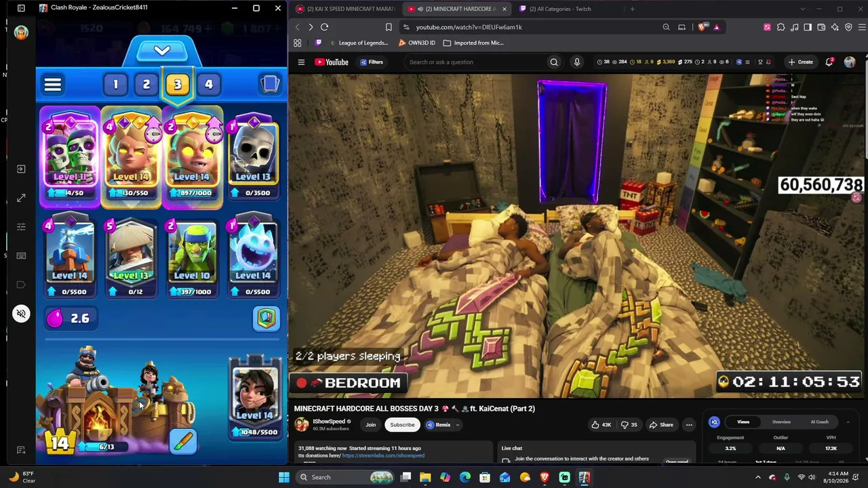The width and height of the screenshot is (868, 488).
Task: Open the emulator profile avatar
Action: point(21,33)
